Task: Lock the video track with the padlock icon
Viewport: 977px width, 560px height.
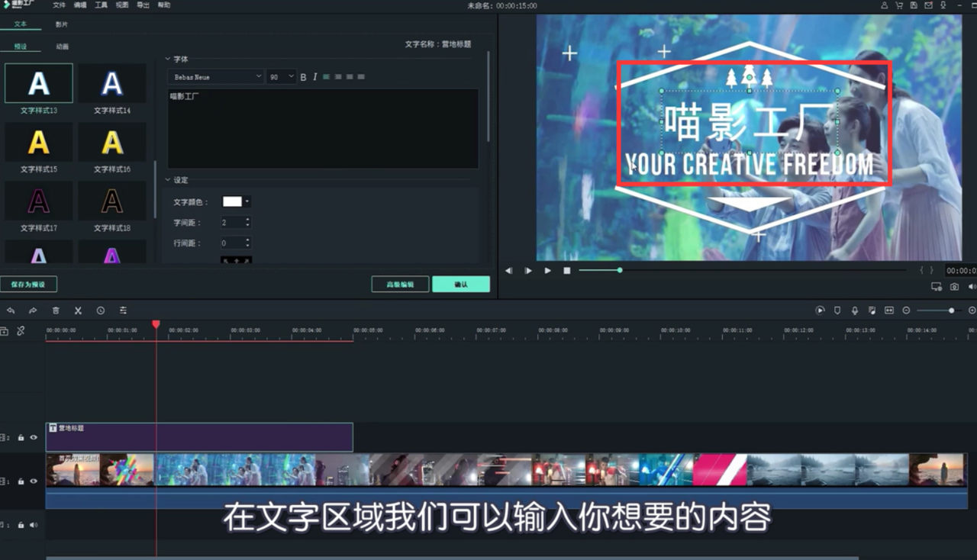Action: coord(21,481)
